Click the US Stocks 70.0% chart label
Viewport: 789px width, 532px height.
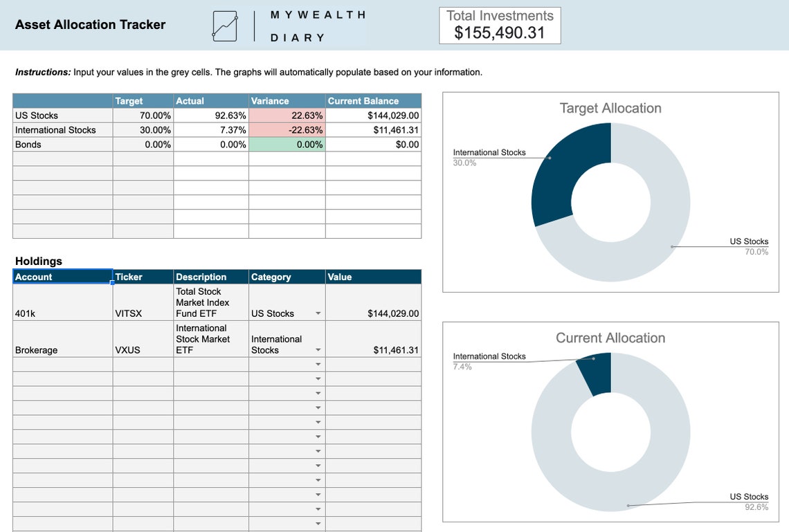point(750,246)
